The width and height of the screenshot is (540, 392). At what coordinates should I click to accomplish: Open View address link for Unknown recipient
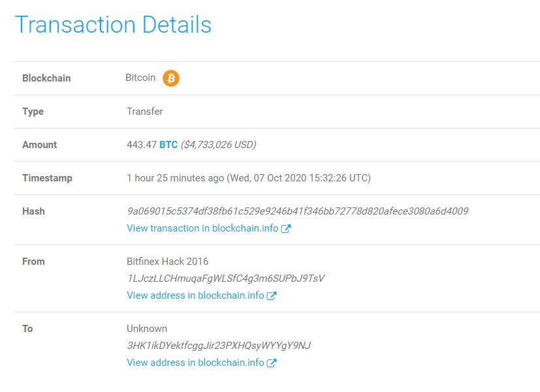click(x=195, y=363)
